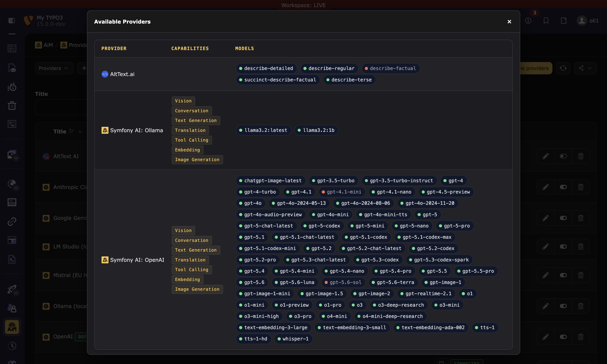Viewport: 607px width, 364px height.
Task: Open user menu oli1
Action: click(588, 21)
